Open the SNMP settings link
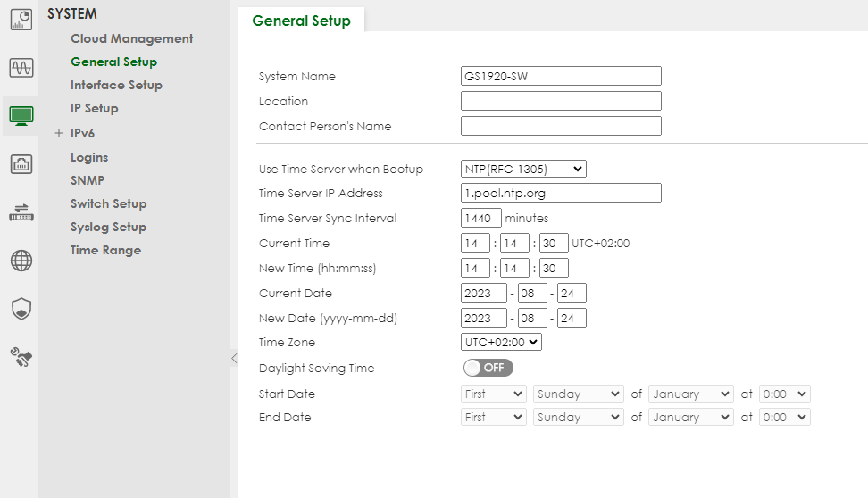Screen dimensions: 868x498 (88, 180)
